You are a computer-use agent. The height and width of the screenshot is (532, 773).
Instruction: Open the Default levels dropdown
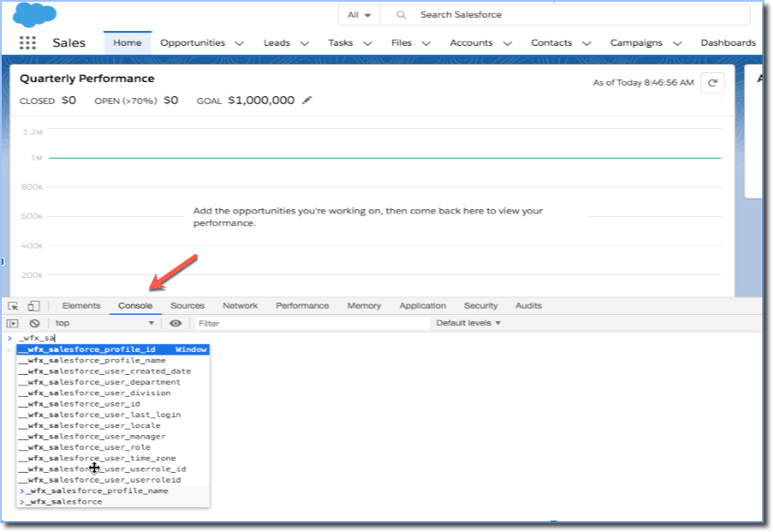469,323
